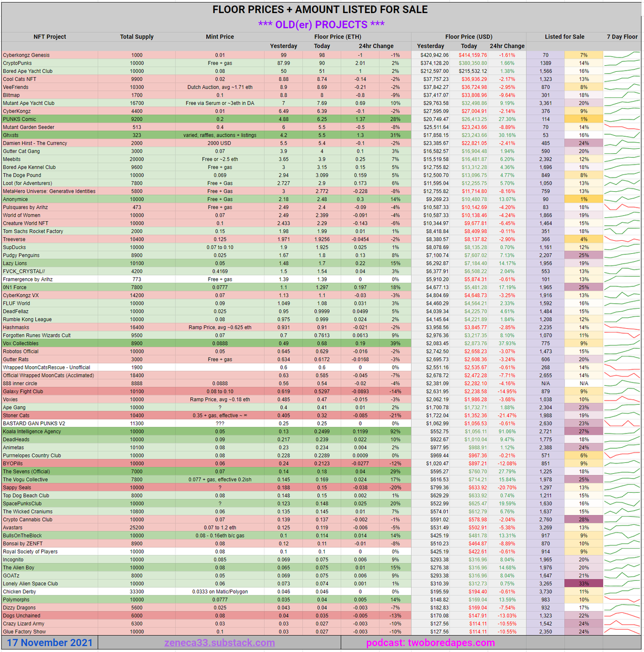Select the 'Glue Factory Show' name cell
This screenshot has height=652, width=644.
coord(49,631)
